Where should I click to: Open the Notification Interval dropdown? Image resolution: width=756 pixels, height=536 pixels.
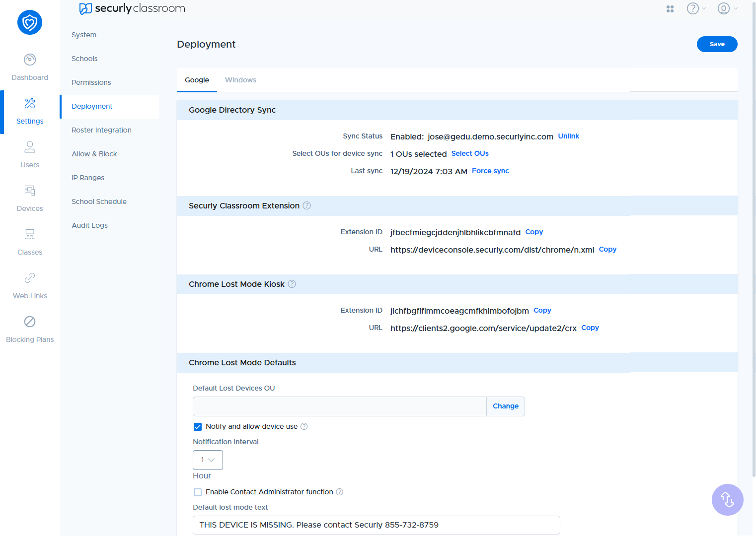point(208,460)
